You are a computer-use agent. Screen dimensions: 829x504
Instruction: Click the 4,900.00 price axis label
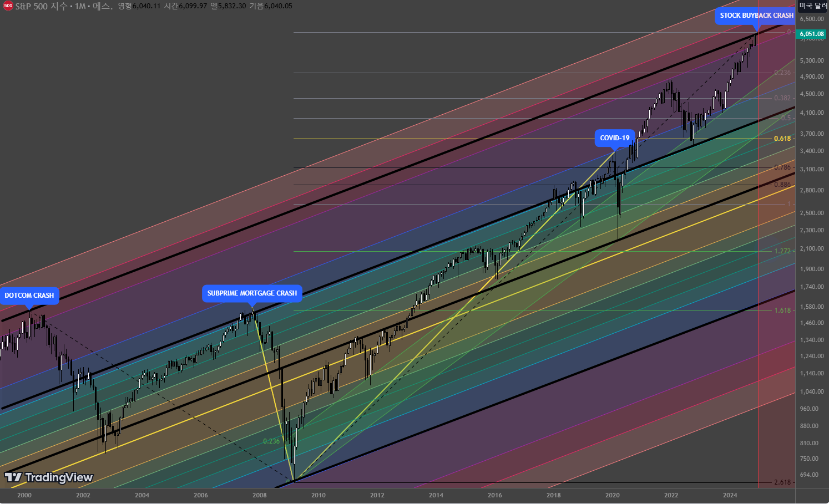(812, 77)
